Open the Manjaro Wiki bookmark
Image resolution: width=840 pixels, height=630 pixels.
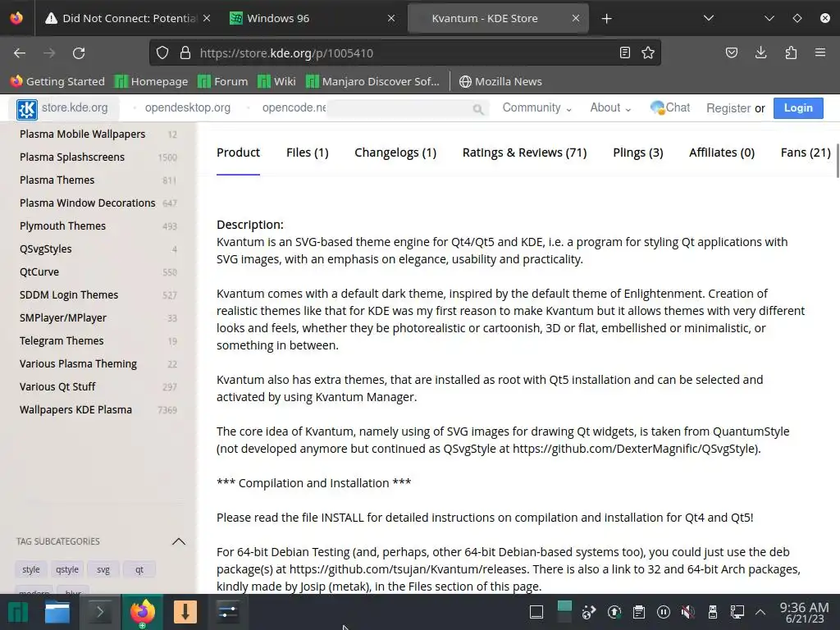point(276,81)
